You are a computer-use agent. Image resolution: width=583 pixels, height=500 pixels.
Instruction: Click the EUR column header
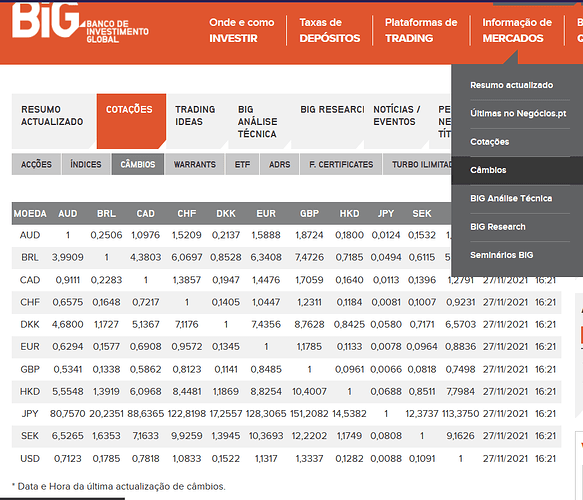[x=266, y=214]
